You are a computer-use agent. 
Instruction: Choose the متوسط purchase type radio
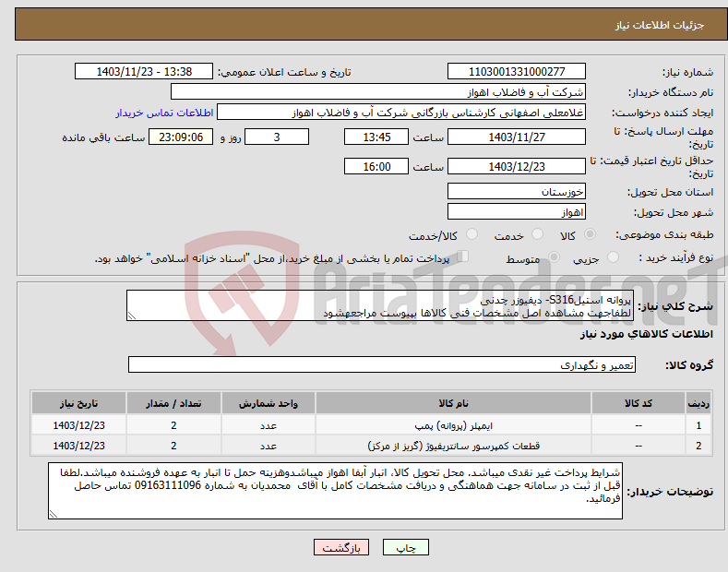tap(554, 257)
